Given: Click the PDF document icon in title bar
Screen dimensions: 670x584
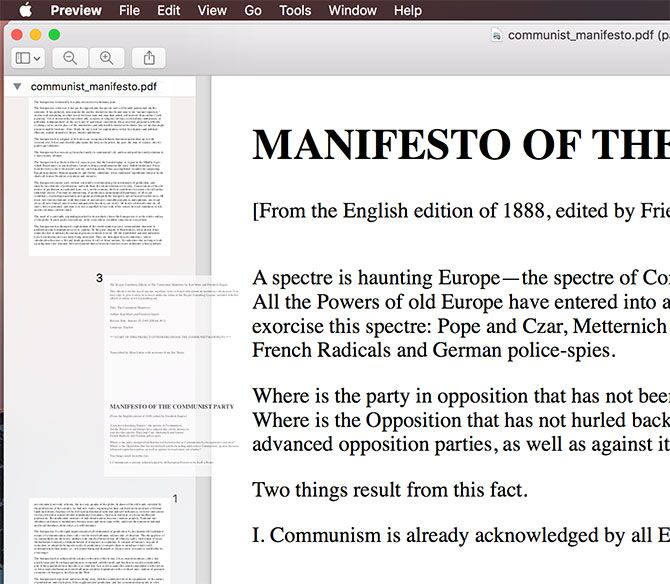Looking at the screenshot, I should [x=497, y=35].
